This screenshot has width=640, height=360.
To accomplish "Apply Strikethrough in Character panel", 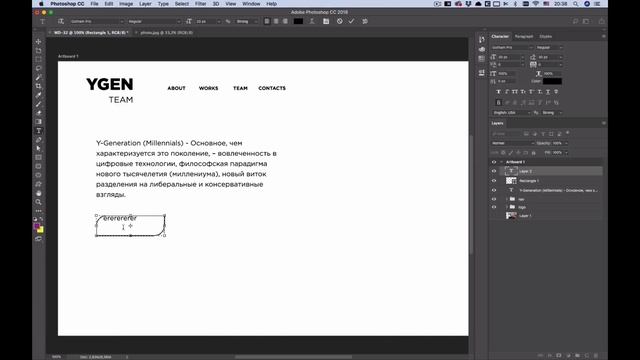I will (x=556, y=92).
